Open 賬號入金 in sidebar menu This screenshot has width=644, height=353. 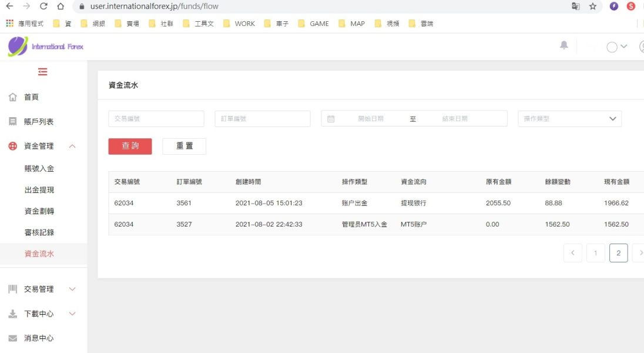click(x=39, y=168)
